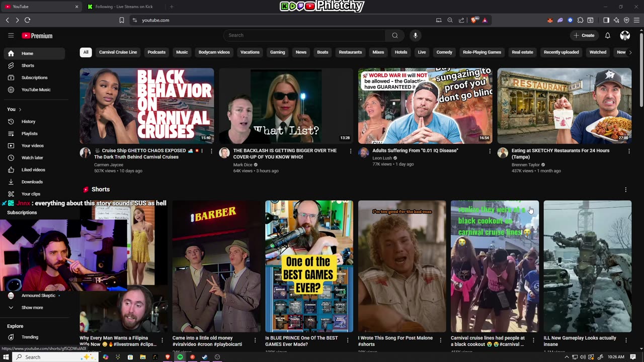Open Watch later in sidebar
644x362 pixels.
click(34, 158)
